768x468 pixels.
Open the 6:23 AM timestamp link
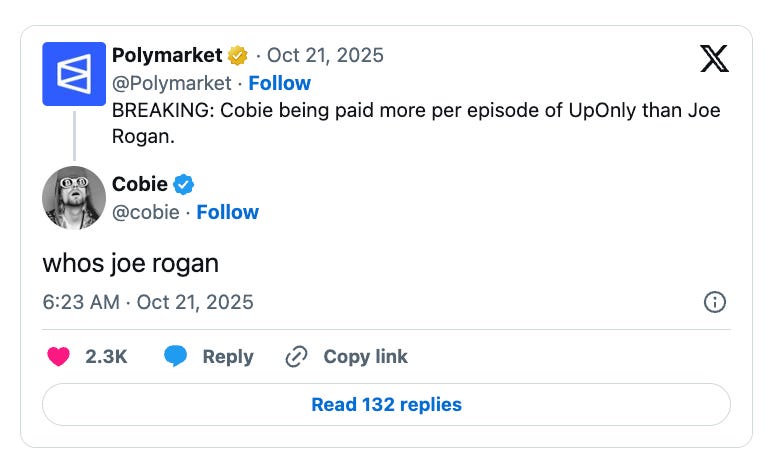148,302
